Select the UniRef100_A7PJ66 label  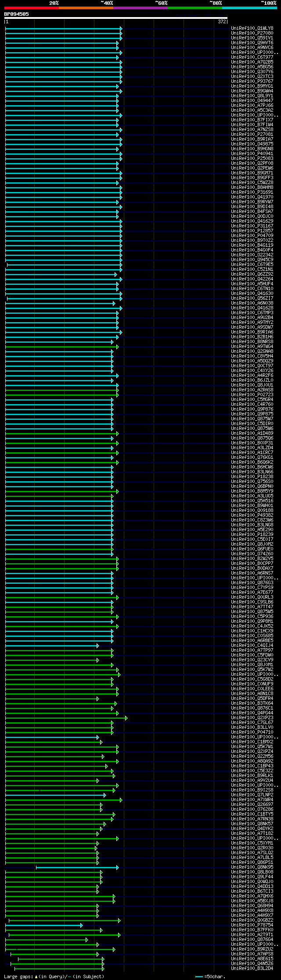pos(252,106)
